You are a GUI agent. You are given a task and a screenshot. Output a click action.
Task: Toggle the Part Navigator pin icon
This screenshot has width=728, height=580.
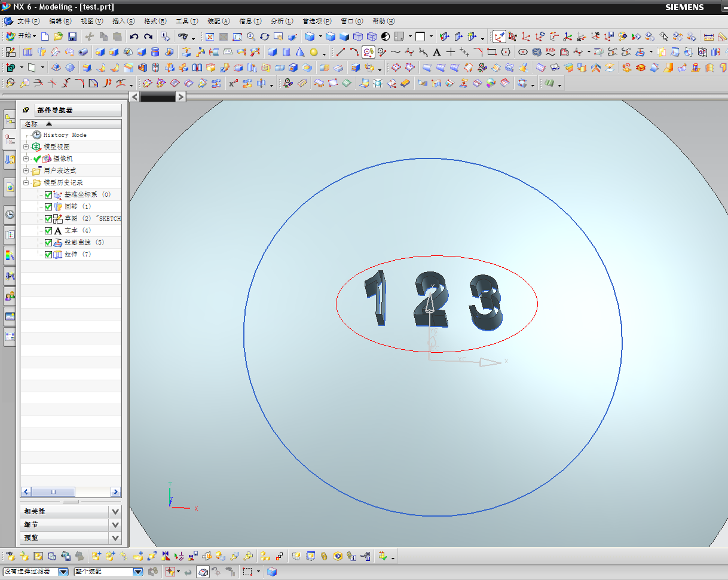pyautogui.click(x=26, y=110)
